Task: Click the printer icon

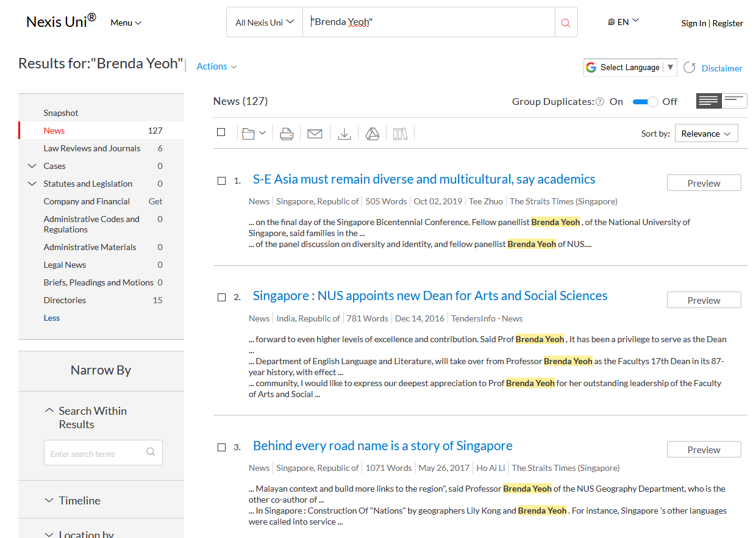Action: click(x=287, y=134)
